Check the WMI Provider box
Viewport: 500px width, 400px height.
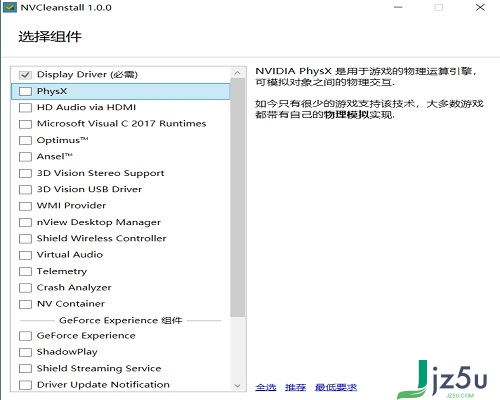pyautogui.click(x=25, y=206)
